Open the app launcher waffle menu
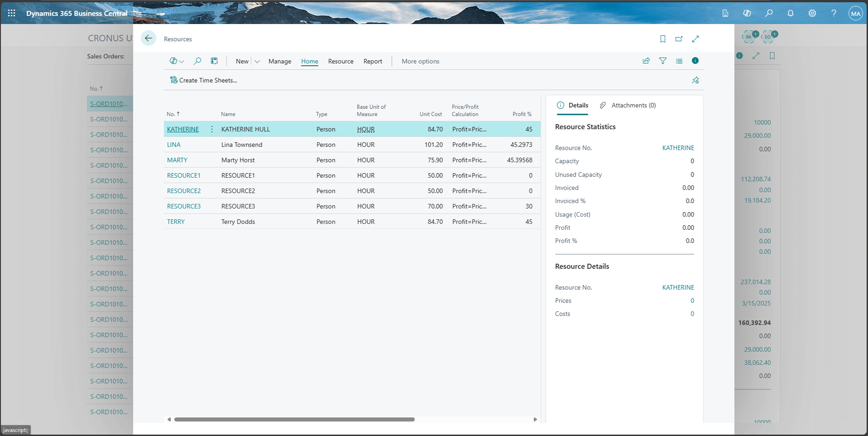Image resolution: width=868 pixels, height=436 pixels. pos(11,13)
